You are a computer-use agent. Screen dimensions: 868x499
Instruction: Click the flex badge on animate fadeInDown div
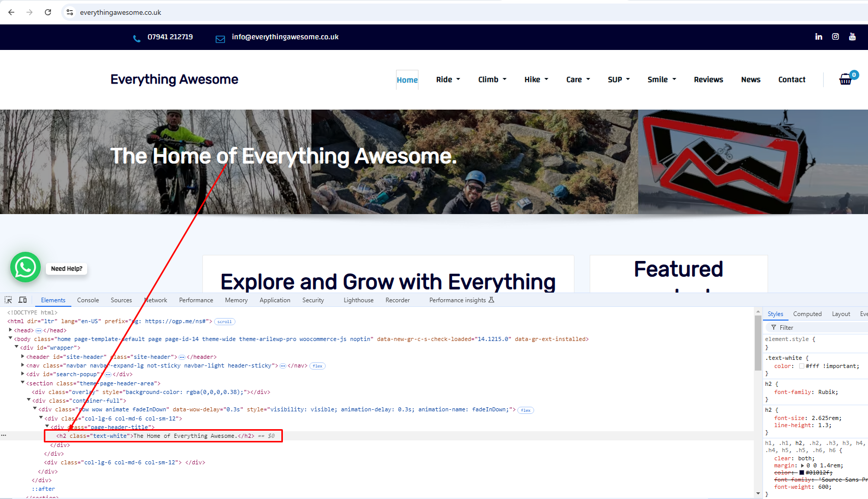(x=526, y=410)
